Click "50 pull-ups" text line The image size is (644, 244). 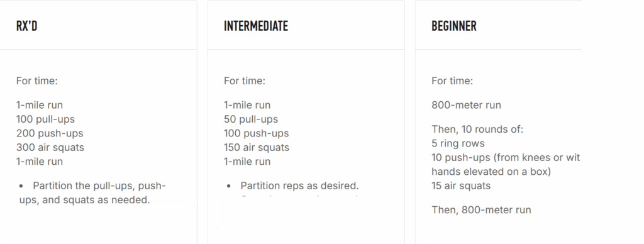click(251, 119)
